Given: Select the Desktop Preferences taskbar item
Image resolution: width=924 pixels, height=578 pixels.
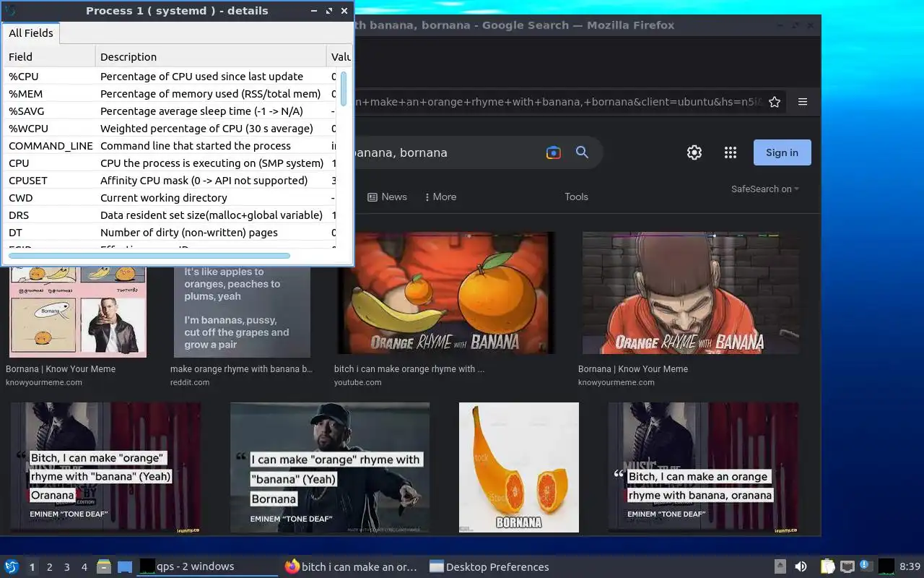Looking at the screenshot, I should coord(497,567).
